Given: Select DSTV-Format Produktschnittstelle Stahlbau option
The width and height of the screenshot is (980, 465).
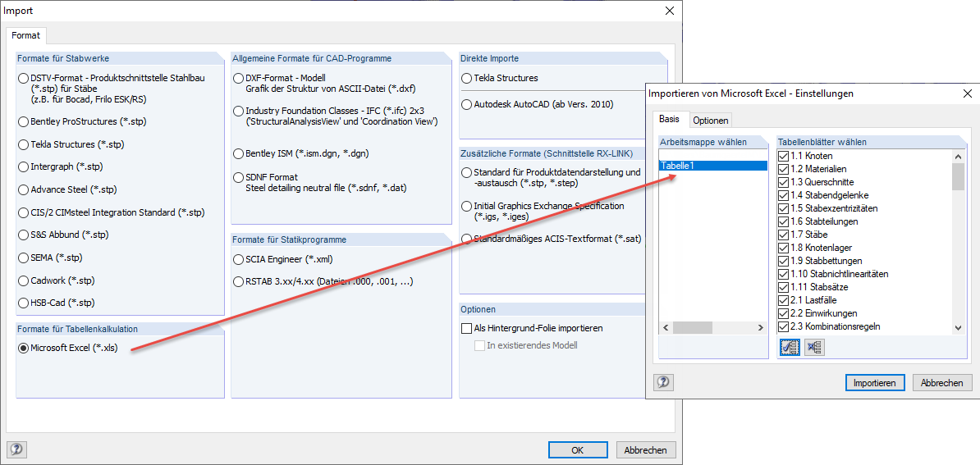Looking at the screenshot, I should click(24, 79).
